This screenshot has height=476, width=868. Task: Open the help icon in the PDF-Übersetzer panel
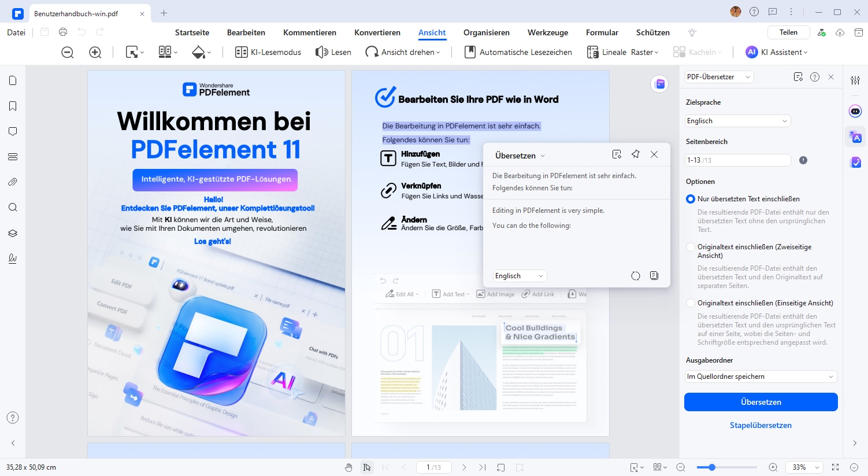tap(815, 77)
